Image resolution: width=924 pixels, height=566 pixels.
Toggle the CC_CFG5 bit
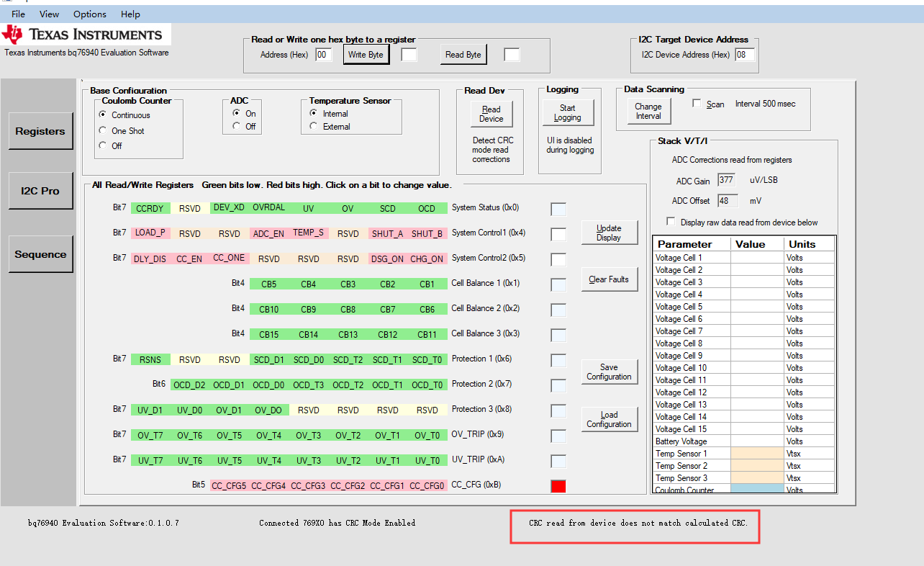(x=230, y=485)
